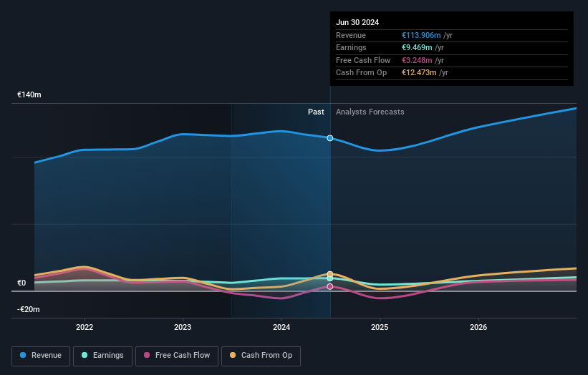Viewport: 588px width, 375px height.
Task: Select the 2025 x-axis label
Action: (380, 327)
